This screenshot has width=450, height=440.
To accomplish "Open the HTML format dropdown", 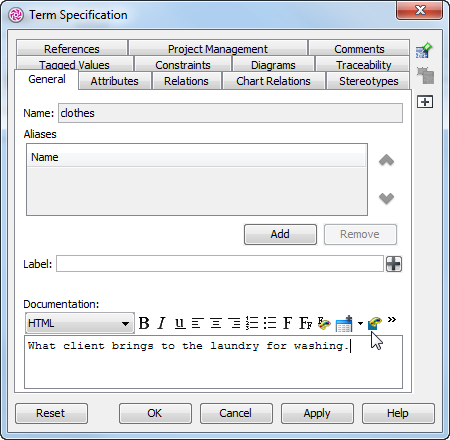I will tap(80, 323).
